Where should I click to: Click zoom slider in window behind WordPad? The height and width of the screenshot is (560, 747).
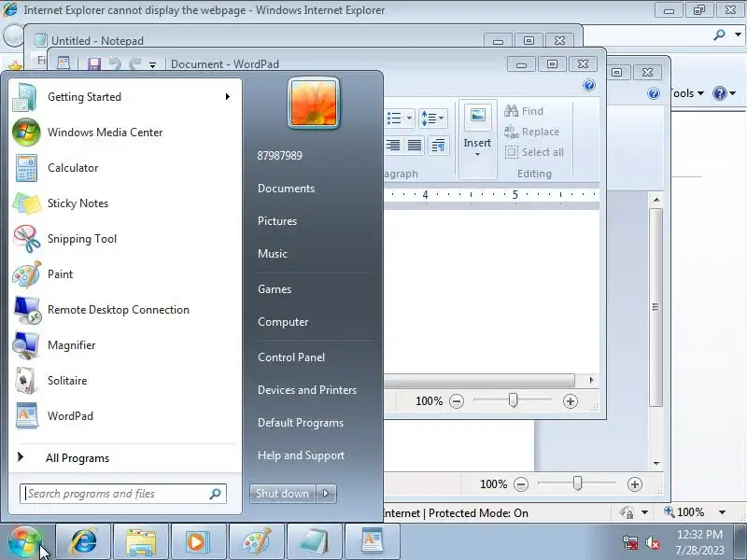click(x=577, y=483)
